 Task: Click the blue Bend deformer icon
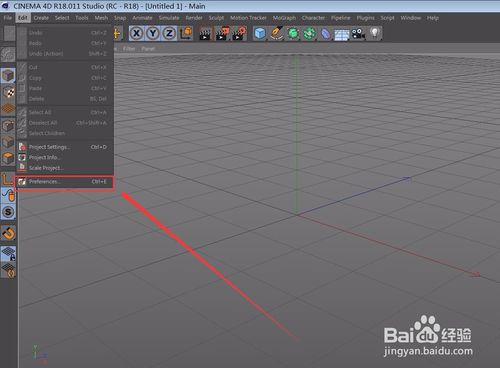click(325, 34)
